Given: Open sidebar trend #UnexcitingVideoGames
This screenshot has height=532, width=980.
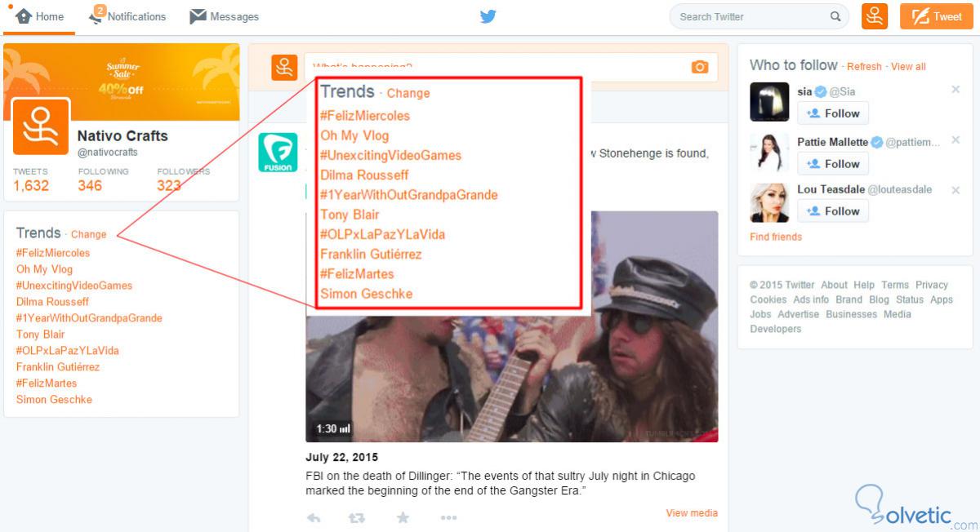Looking at the screenshot, I should (x=73, y=286).
